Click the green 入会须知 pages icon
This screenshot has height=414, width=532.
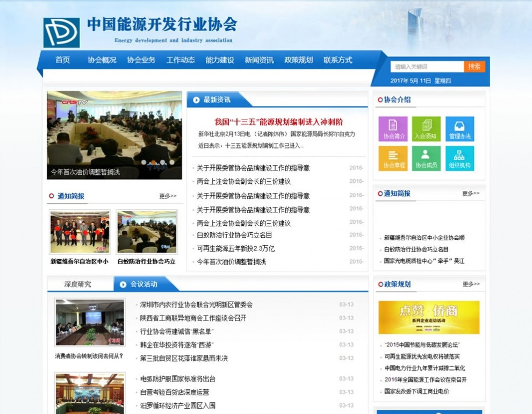426,129
